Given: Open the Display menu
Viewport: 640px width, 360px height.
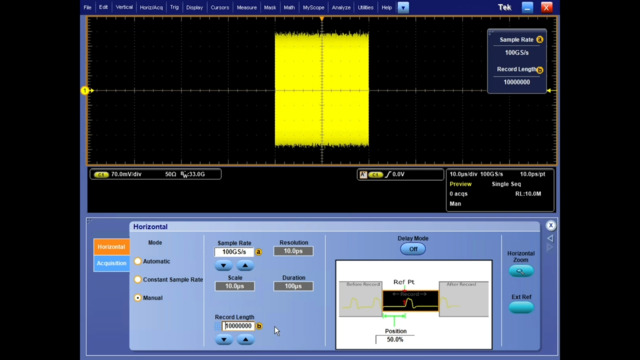Looking at the screenshot, I should point(194,7).
